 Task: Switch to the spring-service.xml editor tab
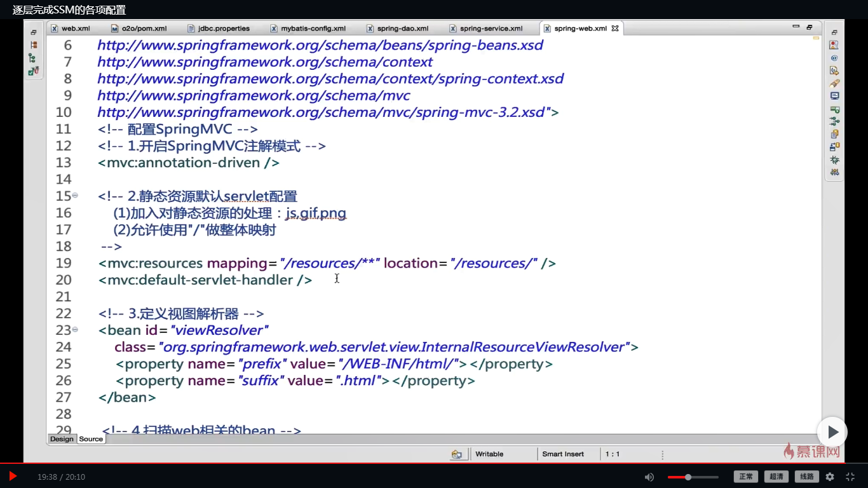coord(485,29)
